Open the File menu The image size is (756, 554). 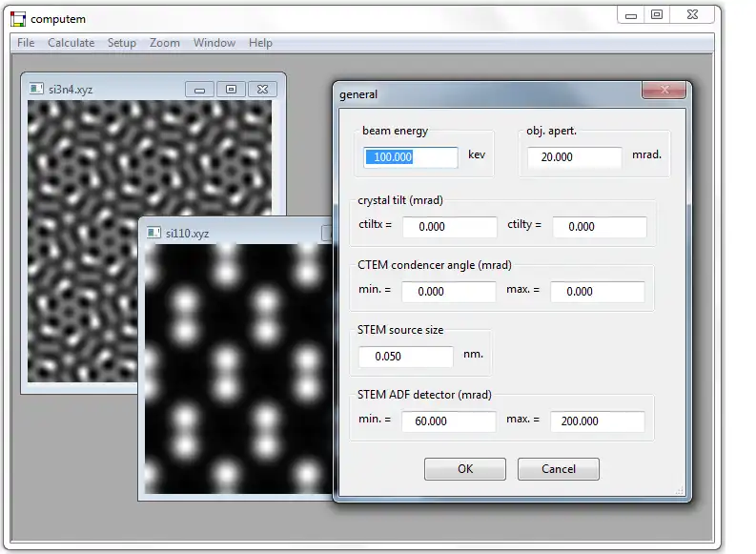[x=26, y=43]
